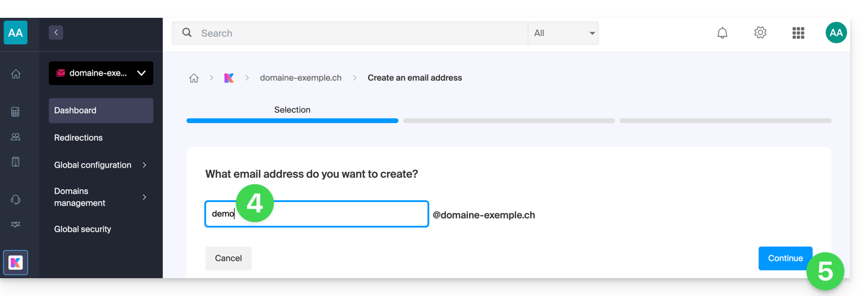Open support headset icon
The image size is (868, 296).
click(x=16, y=200)
